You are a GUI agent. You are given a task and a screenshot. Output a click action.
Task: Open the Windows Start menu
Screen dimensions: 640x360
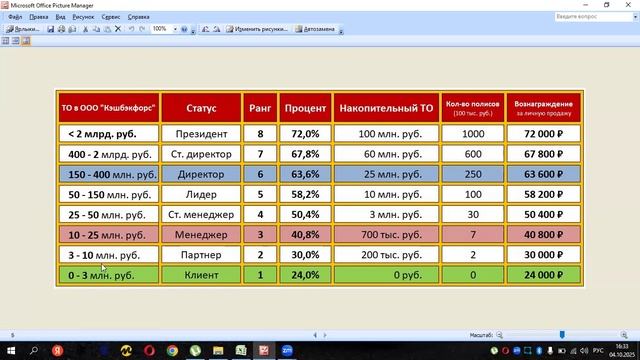pos(11,351)
